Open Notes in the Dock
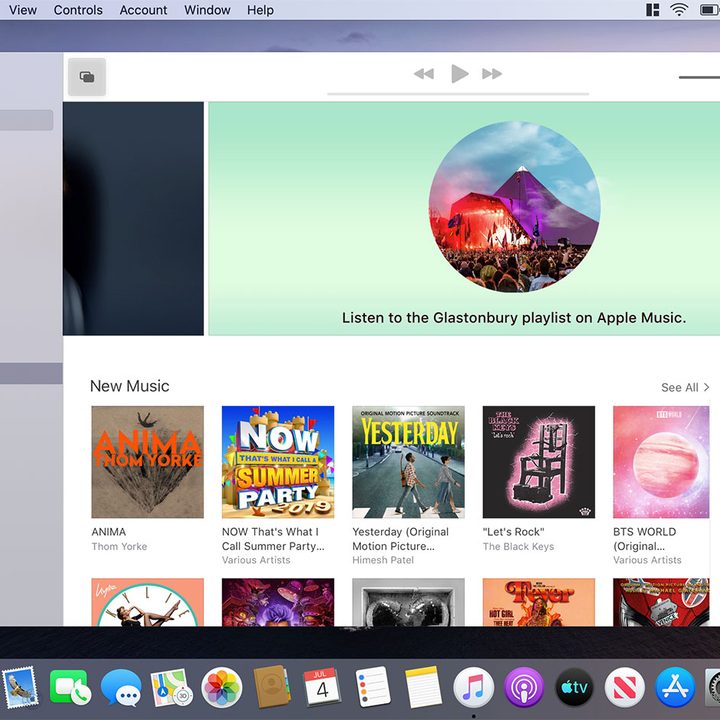Screen dimensions: 720x720 click(x=423, y=687)
